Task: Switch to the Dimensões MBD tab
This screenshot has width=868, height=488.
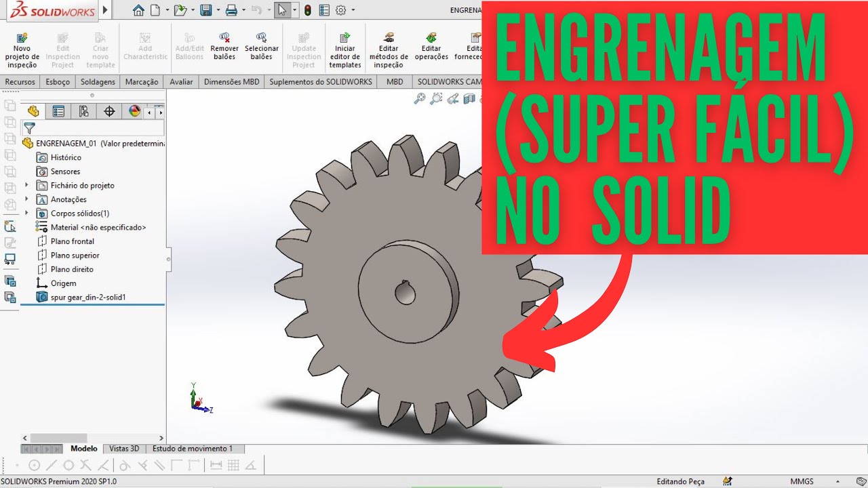Action: 231,82
